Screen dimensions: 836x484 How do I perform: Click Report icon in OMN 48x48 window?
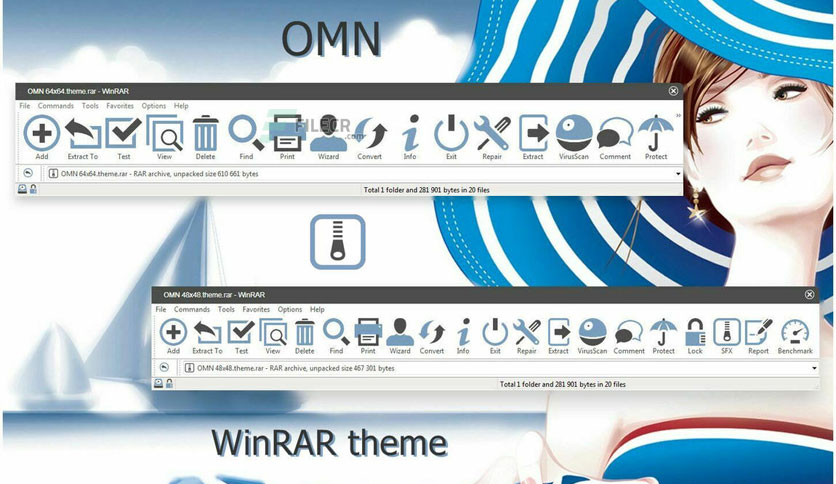tap(759, 332)
